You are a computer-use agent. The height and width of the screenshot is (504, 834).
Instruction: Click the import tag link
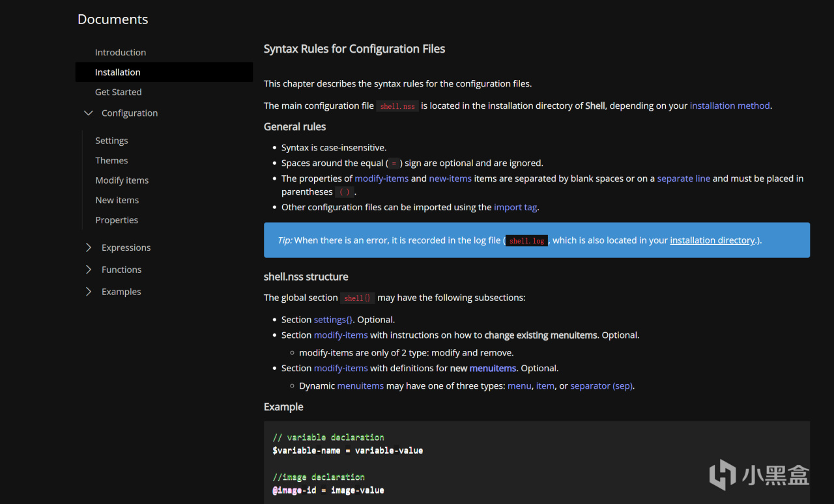[515, 207]
